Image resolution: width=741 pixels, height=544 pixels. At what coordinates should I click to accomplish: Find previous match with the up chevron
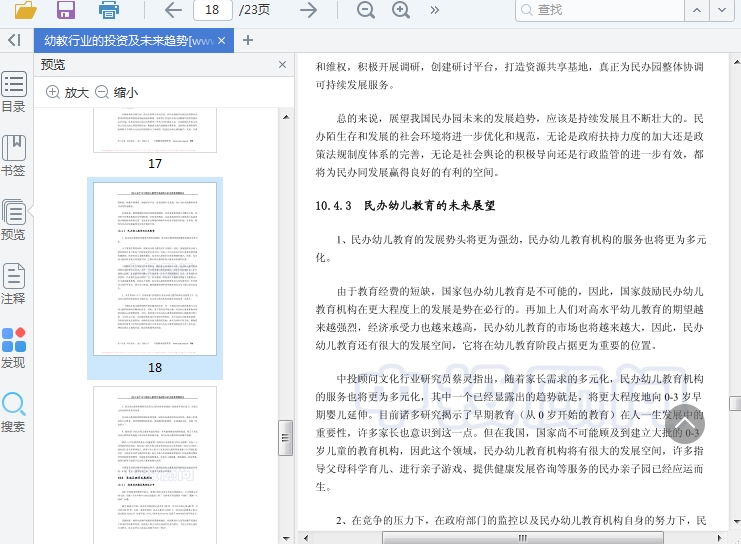697,10
